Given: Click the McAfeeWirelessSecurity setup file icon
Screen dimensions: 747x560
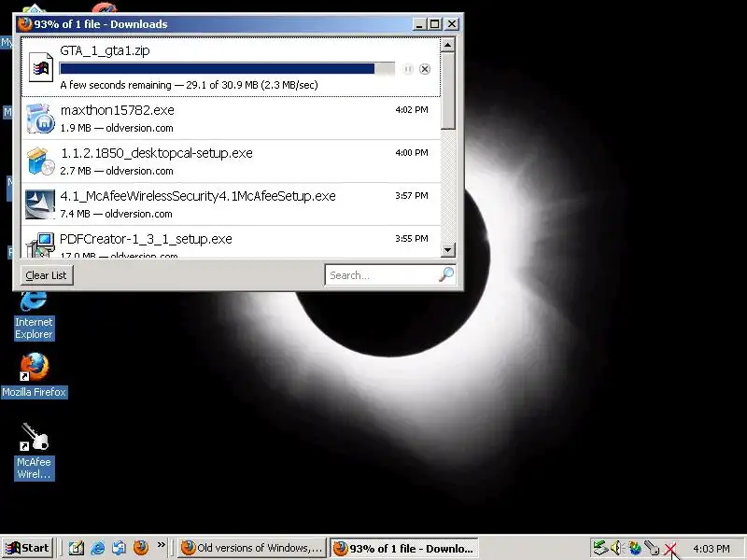Looking at the screenshot, I should click(40, 204).
